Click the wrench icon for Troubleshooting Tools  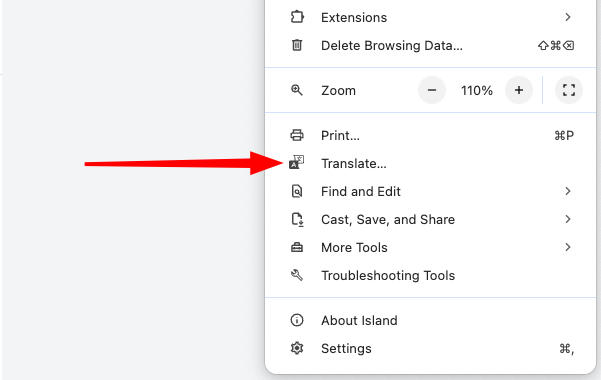pos(297,275)
